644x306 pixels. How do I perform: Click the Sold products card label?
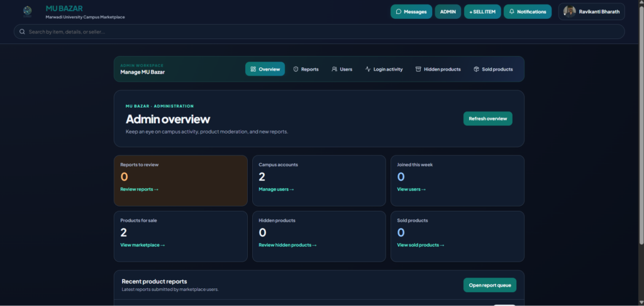point(413,220)
